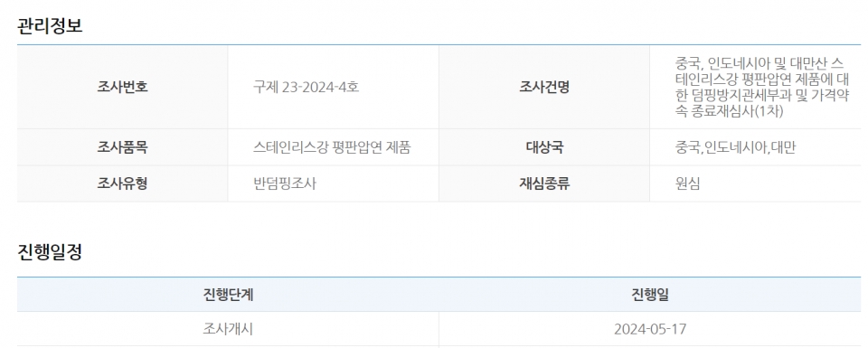Viewport: 868px width, 348px height.
Task: Click the 진행일 column header
Action: 650,295
